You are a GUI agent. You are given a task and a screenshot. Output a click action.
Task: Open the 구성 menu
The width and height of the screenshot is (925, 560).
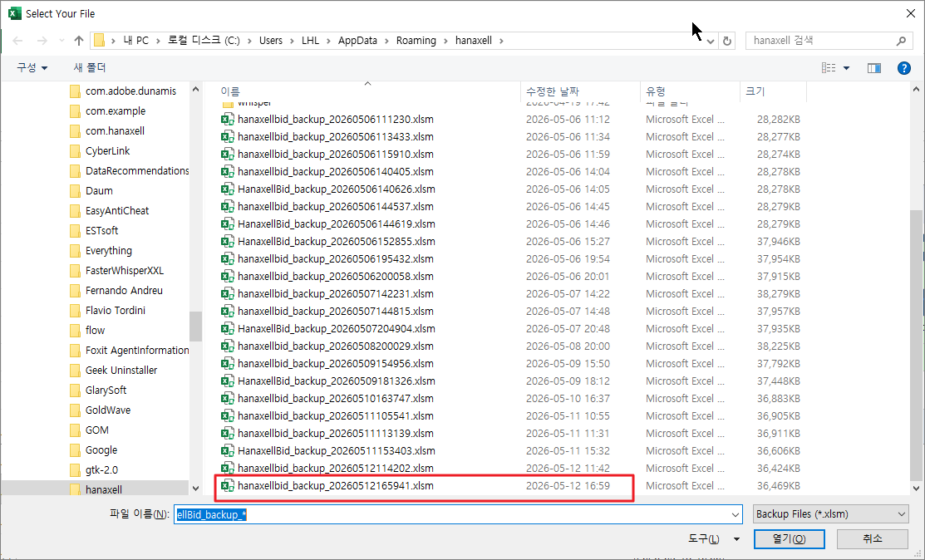coord(32,68)
